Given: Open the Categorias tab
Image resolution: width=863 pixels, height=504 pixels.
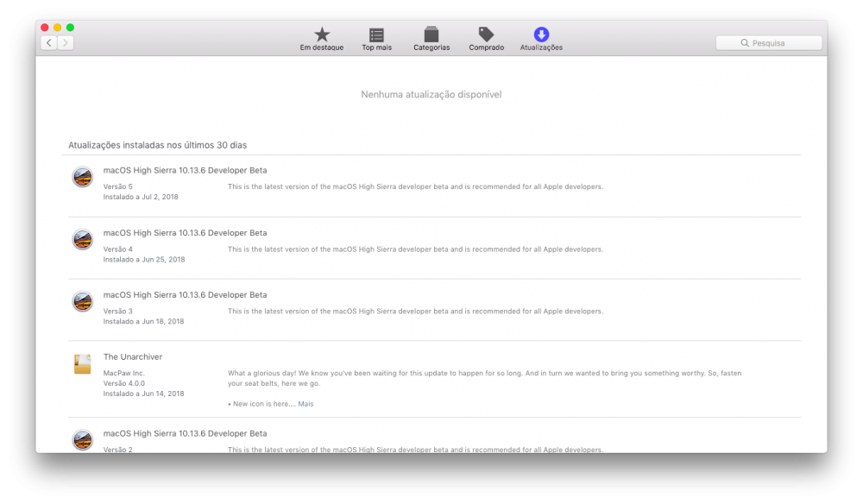Looking at the screenshot, I should pyautogui.click(x=431, y=39).
